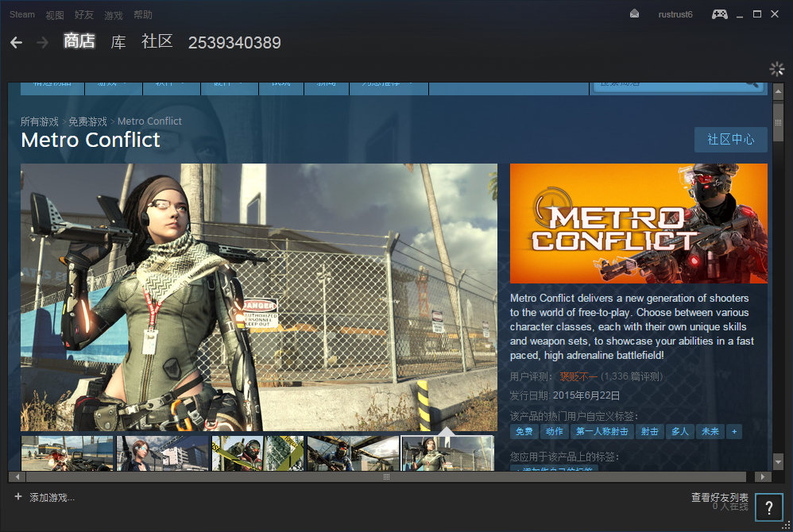Select the 第一人称射击 tag
The height and width of the screenshot is (532, 793).
click(x=602, y=431)
